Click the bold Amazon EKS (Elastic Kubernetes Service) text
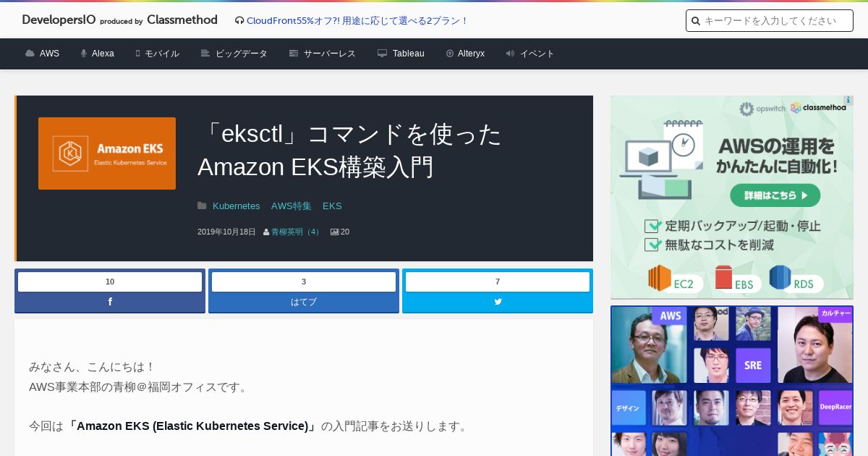Screen dimensions: 868x456 click(192, 426)
